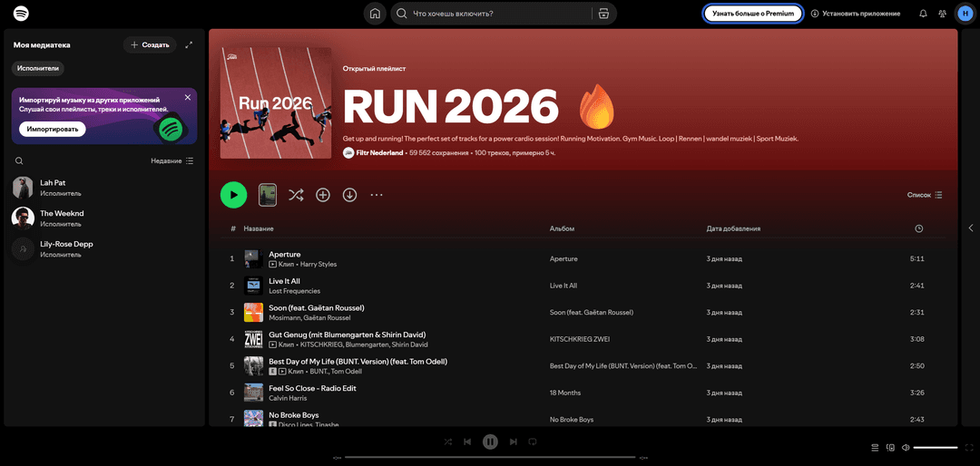Click the No Broke Boys track title

point(294,415)
